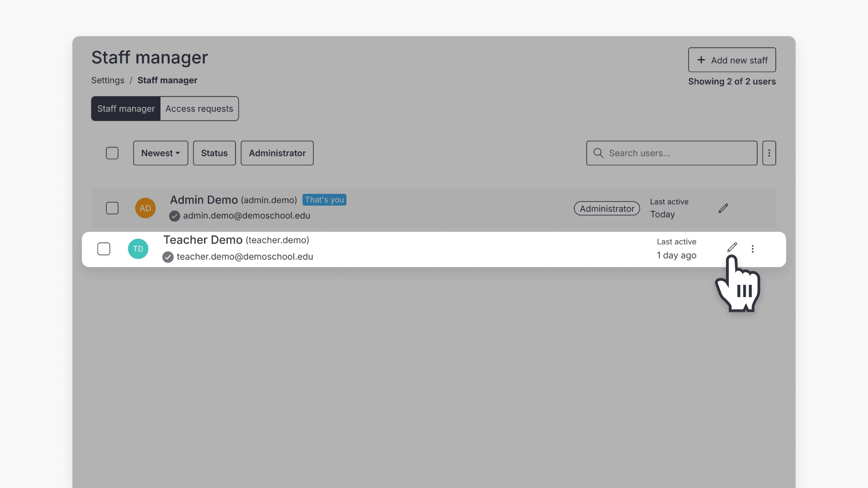The image size is (868, 488).
Task: Select the Staff manager tab
Action: pos(125,108)
